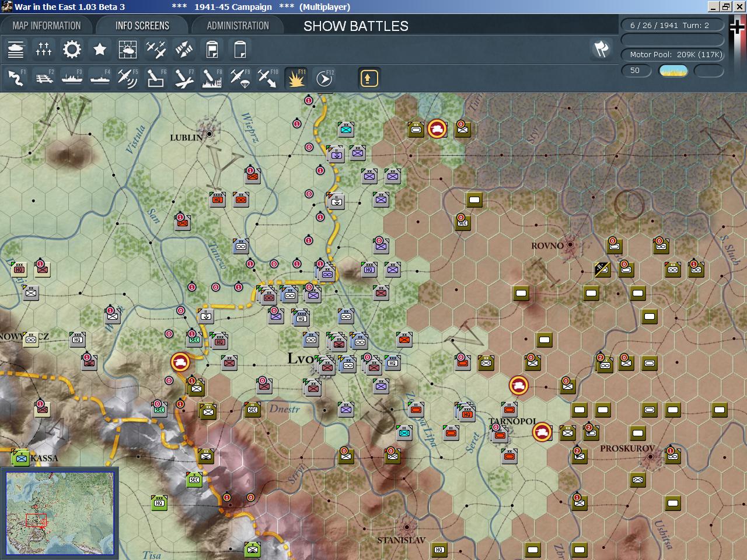Click the minimap overview thumbnail

60,513
